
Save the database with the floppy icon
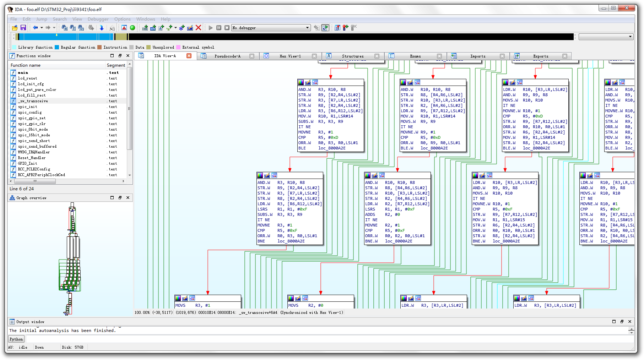(23, 28)
